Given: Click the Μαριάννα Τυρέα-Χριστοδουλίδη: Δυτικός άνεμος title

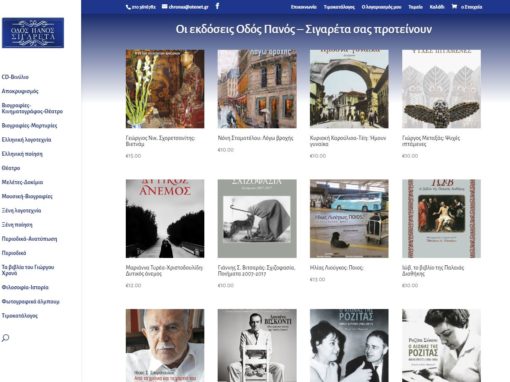Looking at the screenshot, I should (x=164, y=271).
